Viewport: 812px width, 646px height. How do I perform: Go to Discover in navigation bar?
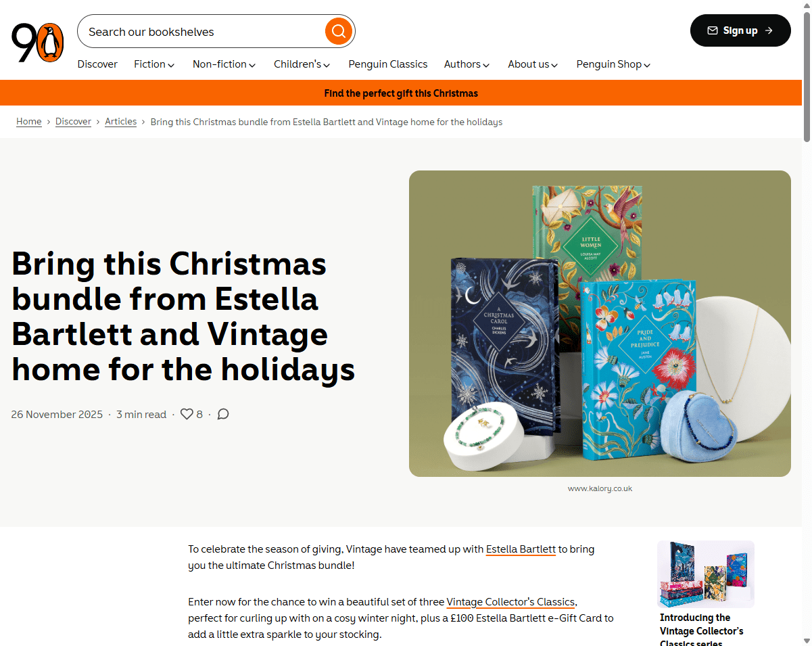tap(97, 64)
